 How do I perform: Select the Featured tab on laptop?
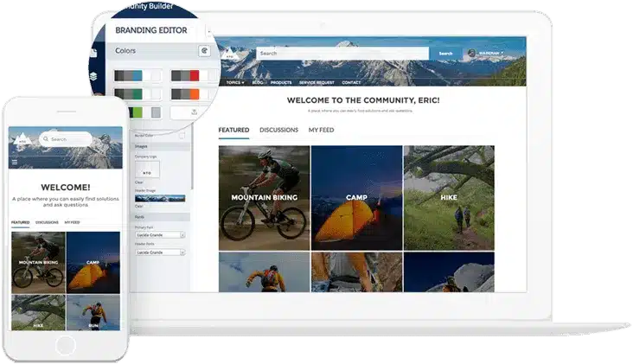pos(233,130)
